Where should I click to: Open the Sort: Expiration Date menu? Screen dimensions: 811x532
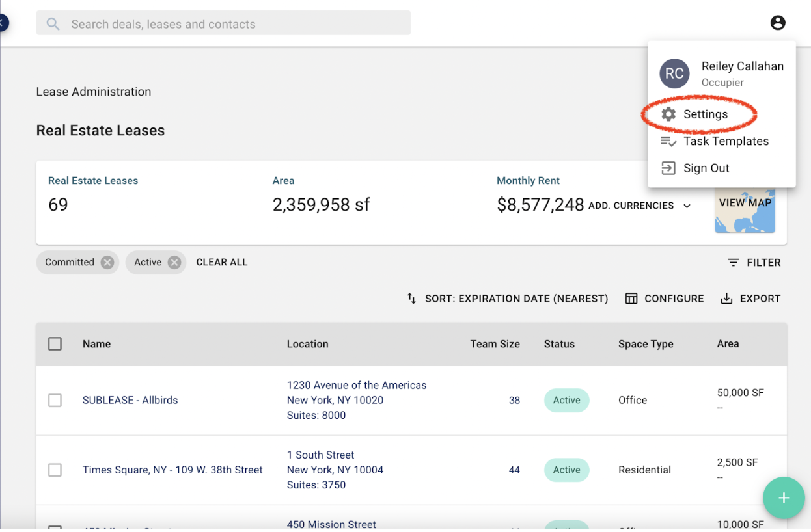coord(508,299)
